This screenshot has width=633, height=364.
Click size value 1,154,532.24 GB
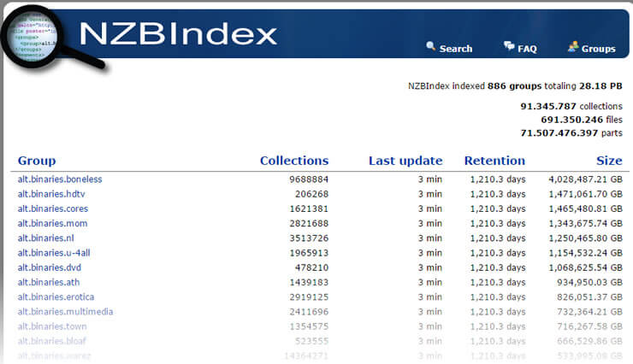[x=585, y=253]
